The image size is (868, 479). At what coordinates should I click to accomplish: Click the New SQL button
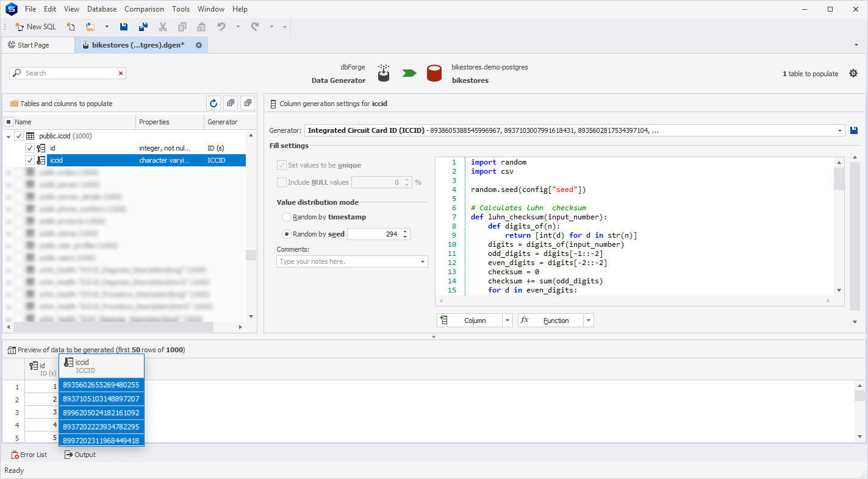tap(35, 27)
